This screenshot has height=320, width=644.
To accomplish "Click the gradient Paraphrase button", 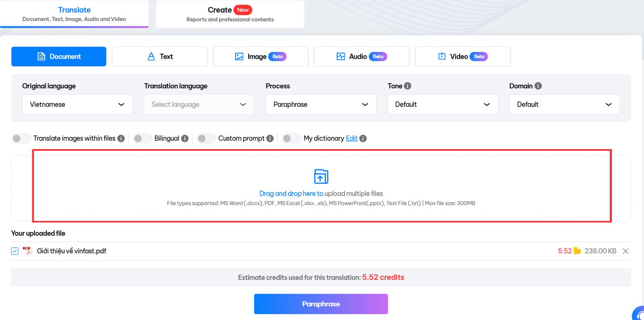I will (x=321, y=304).
